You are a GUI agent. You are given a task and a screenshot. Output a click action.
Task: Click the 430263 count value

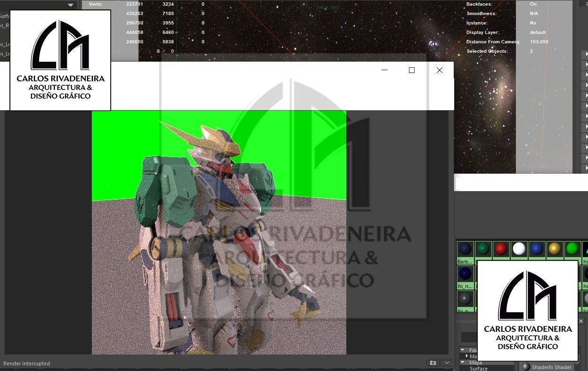(x=135, y=14)
